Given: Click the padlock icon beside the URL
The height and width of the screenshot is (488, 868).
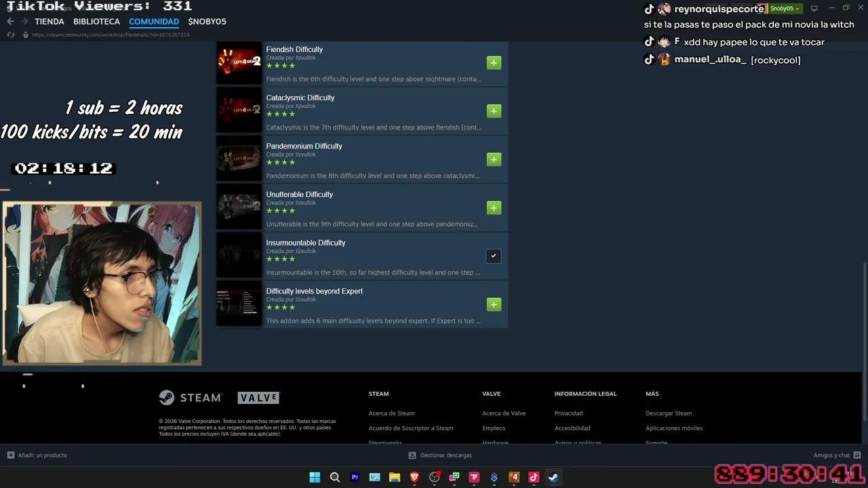Looking at the screenshot, I should tap(26, 35).
